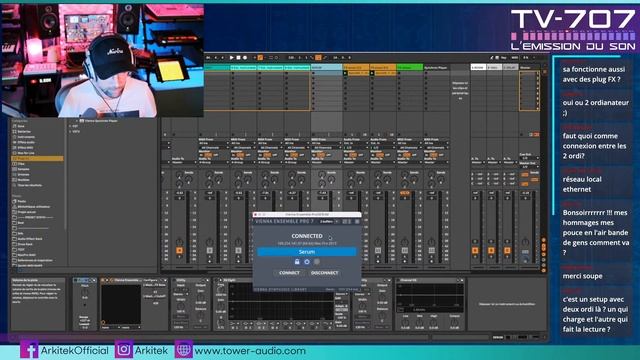Click the DISCONNECT button in Vienna Ensemble
640x360 pixels.
(324, 273)
